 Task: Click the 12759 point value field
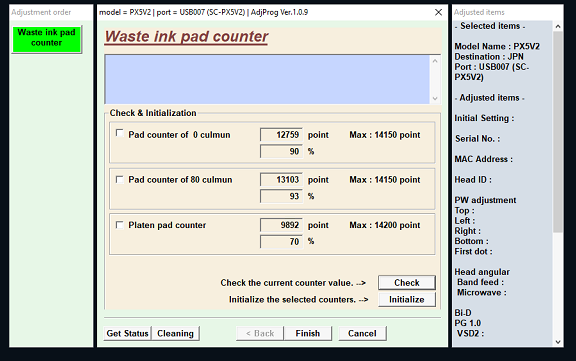click(281, 135)
